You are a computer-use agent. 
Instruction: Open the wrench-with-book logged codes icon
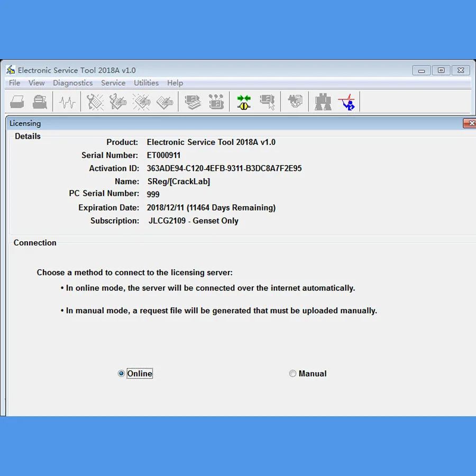click(118, 102)
